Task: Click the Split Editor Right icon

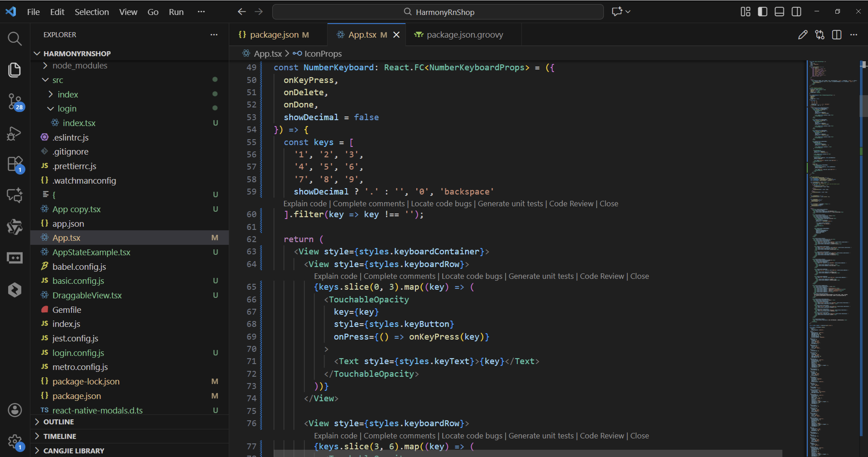Action: (x=837, y=35)
